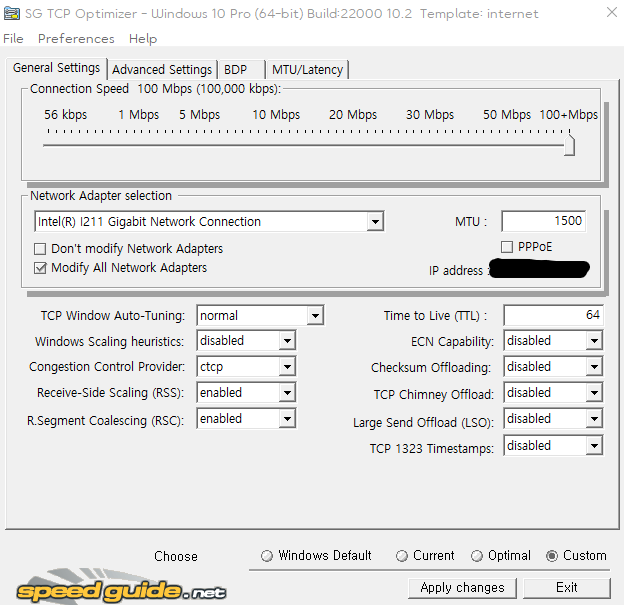Open the Help menu
The height and width of the screenshot is (605, 624).
pos(143,39)
